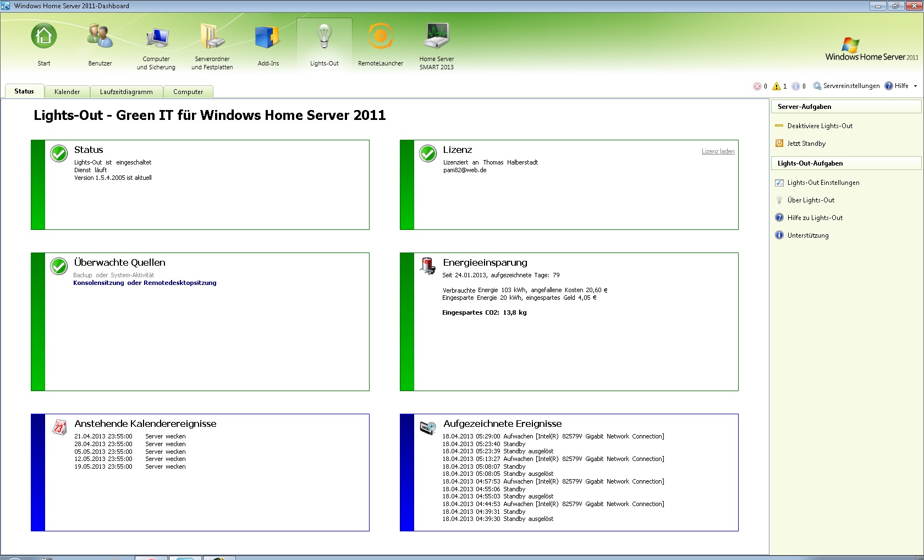This screenshot has height=560, width=924.
Task: Select calendar event 19.05.2013 23:55:00
Action: click(130, 466)
